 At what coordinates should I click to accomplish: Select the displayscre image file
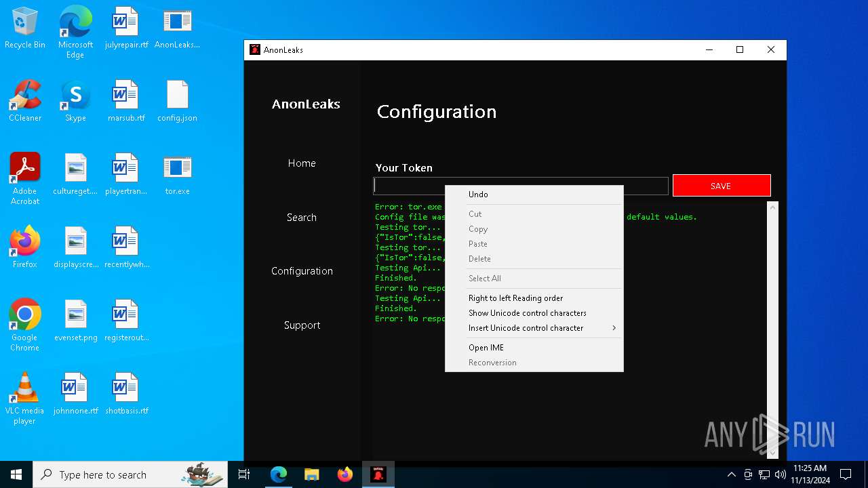pyautogui.click(x=75, y=248)
